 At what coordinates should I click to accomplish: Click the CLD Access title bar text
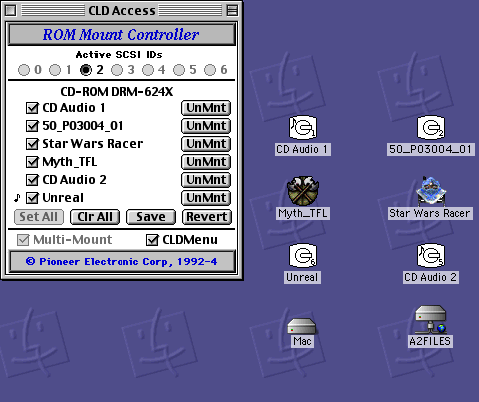coord(122,11)
